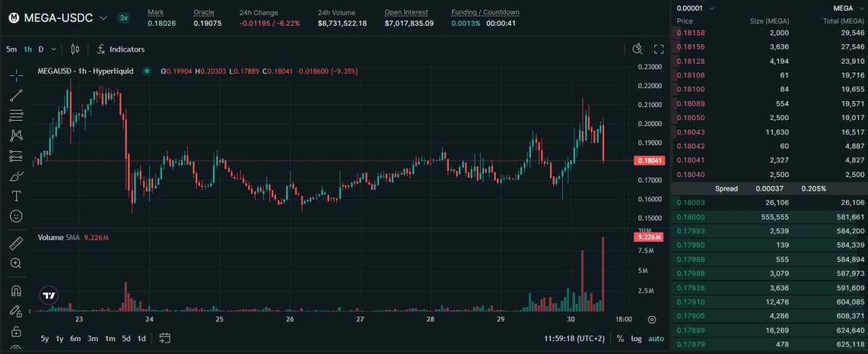Toggle stay in drawing mode
This screenshot has height=354, width=868.
coord(16,311)
